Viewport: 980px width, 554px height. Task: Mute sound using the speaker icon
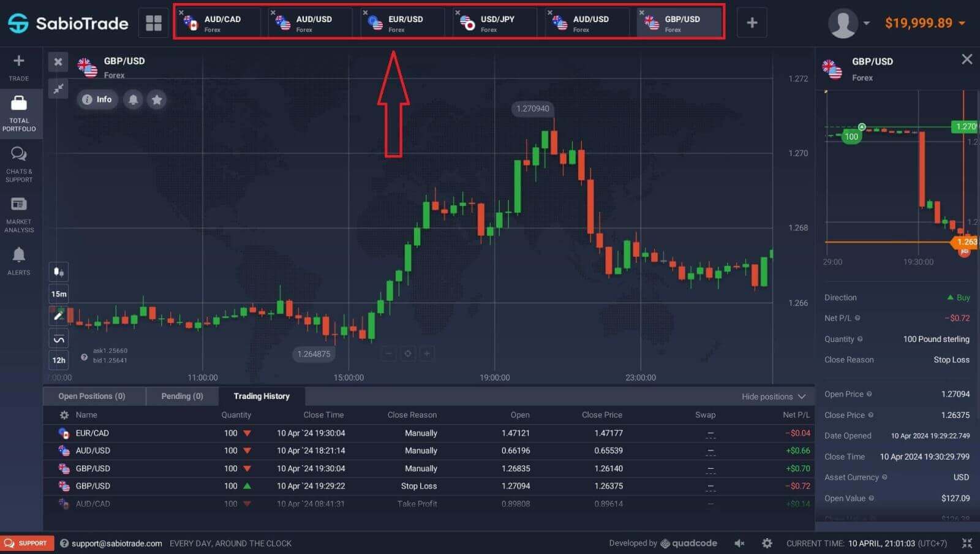(x=739, y=543)
